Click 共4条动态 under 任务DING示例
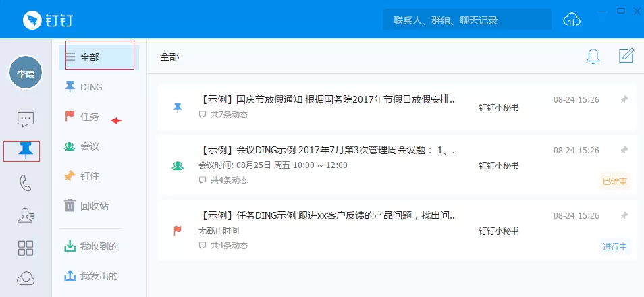Viewport: 644px width, 297px height. 223,246
